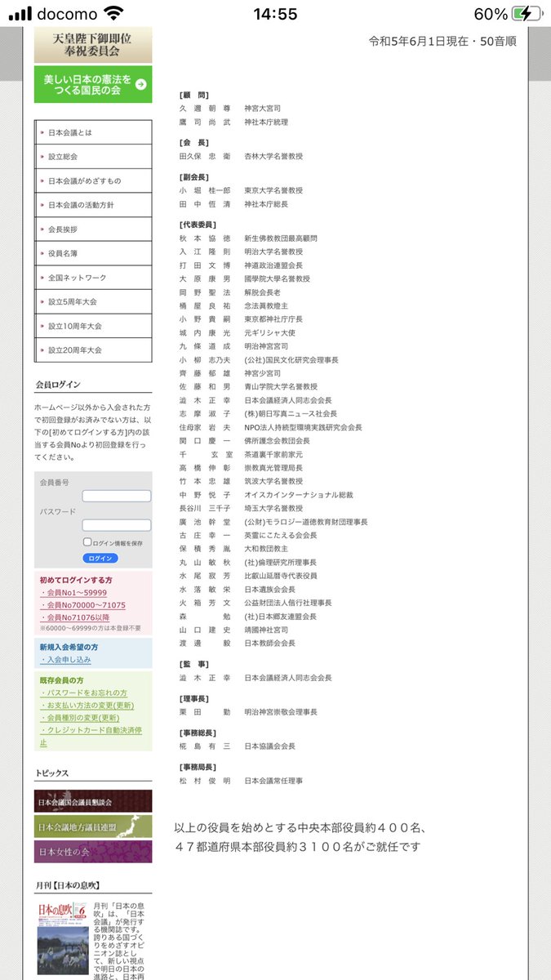The height and width of the screenshot is (980, 551).
Task: Select the [代表委員] section heading
Action: (x=198, y=225)
